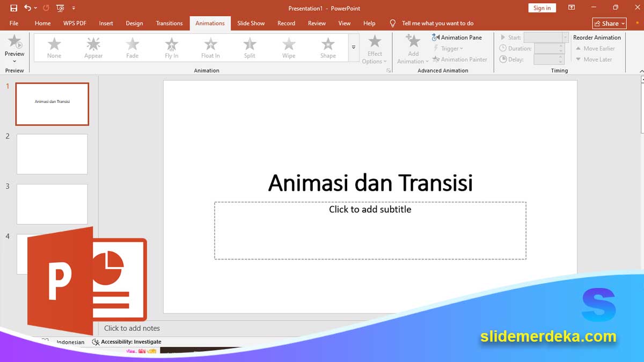The image size is (644, 362).
Task: Switch to the Transitions tab
Action: [x=169, y=23]
